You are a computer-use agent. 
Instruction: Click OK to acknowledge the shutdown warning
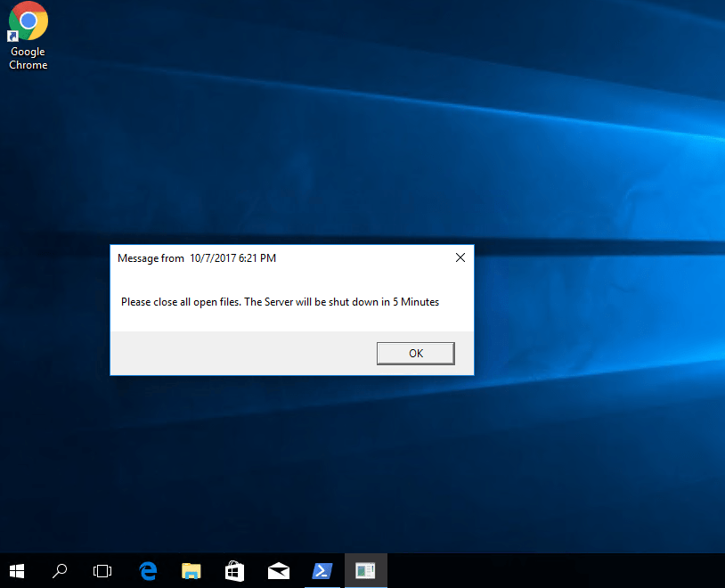coord(415,353)
